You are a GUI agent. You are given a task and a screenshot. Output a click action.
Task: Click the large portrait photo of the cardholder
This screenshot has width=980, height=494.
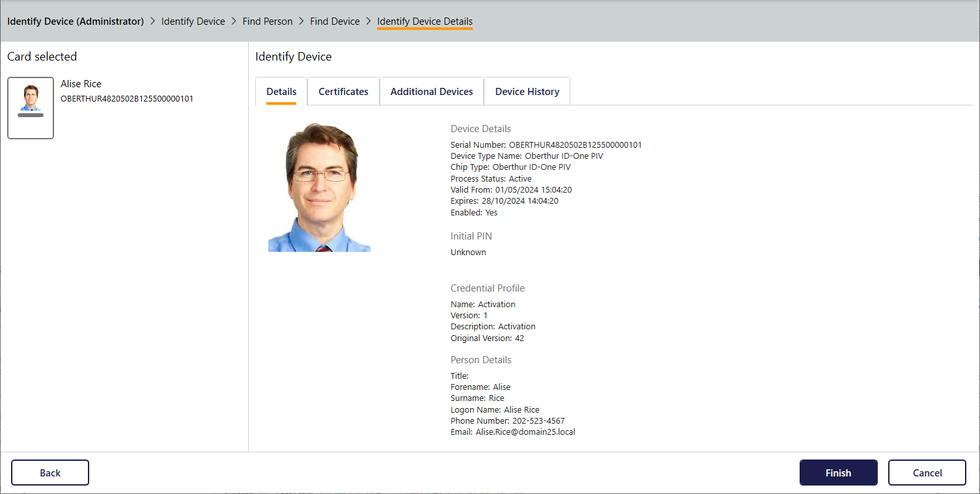click(x=319, y=187)
